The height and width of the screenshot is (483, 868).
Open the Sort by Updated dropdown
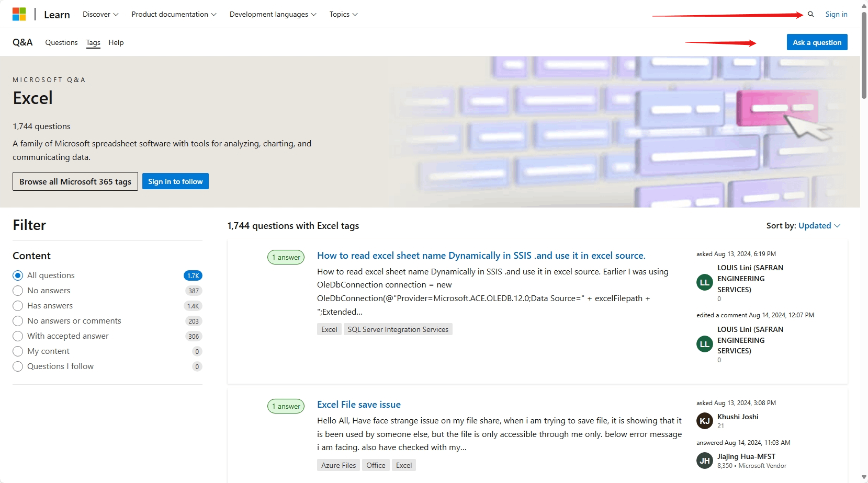tap(819, 226)
